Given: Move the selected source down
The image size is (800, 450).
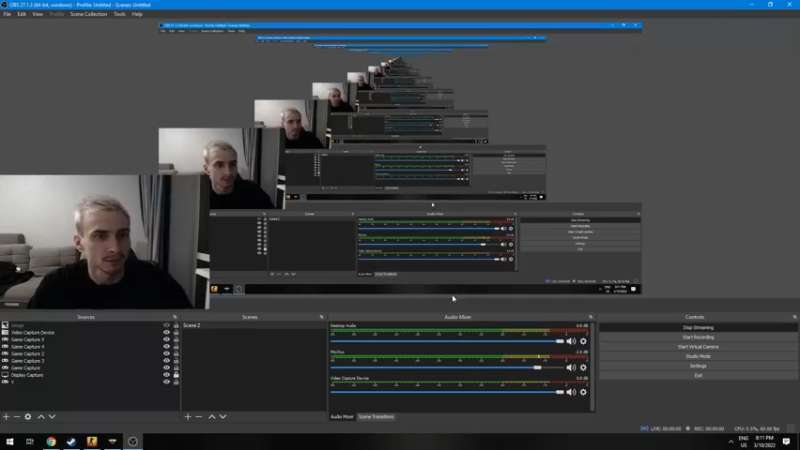Looking at the screenshot, I should (x=52, y=417).
